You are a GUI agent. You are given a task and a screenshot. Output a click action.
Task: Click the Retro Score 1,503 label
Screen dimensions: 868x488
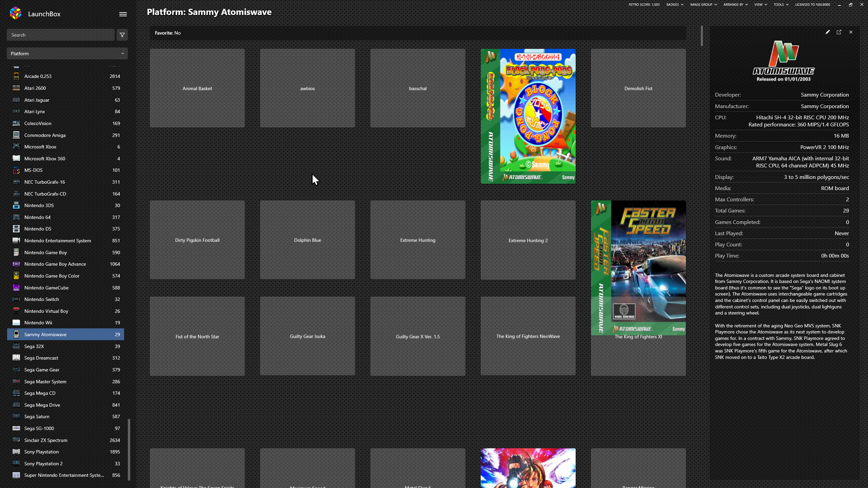(644, 5)
